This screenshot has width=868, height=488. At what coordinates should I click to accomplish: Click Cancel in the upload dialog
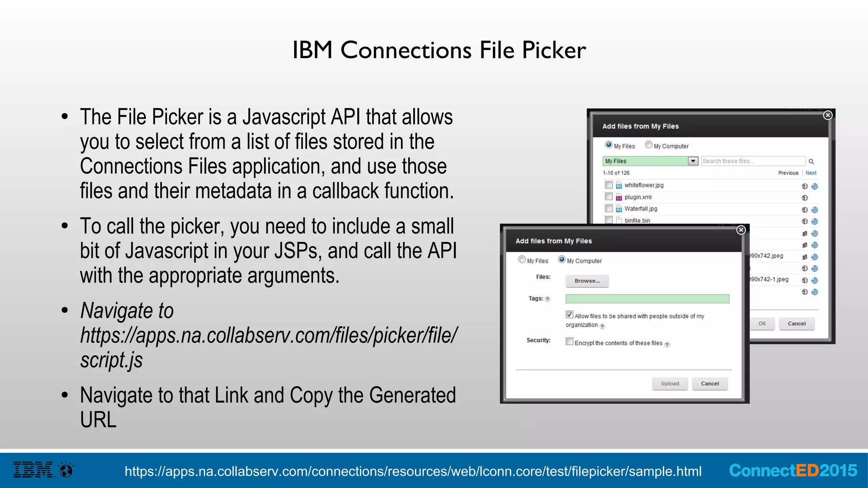(x=710, y=384)
